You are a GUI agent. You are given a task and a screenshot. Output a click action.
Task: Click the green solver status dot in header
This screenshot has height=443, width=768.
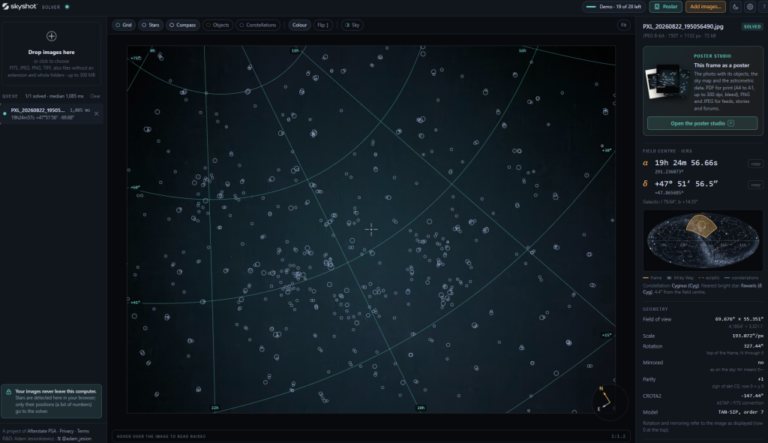67,7
